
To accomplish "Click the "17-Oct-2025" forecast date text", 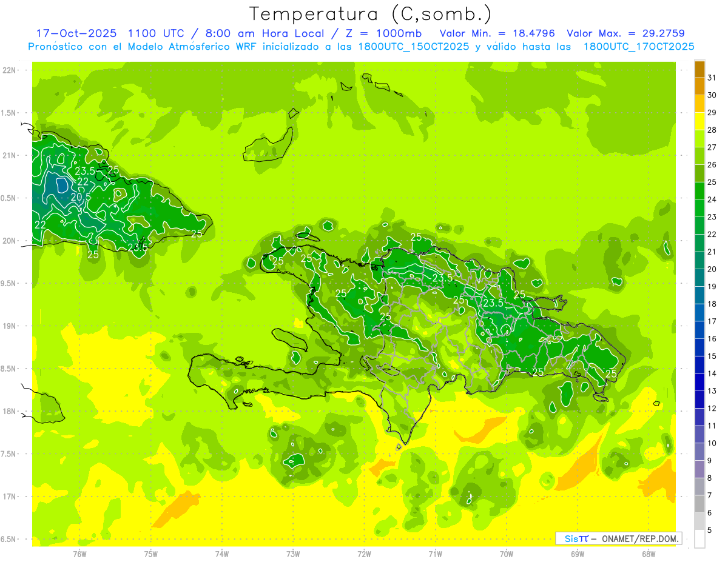I will point(76,33).
